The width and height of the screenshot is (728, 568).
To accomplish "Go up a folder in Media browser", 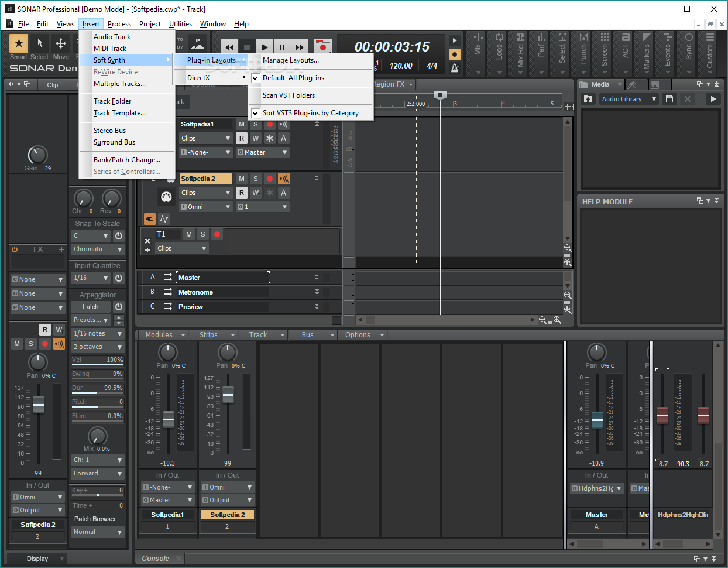I will [588, 99].
